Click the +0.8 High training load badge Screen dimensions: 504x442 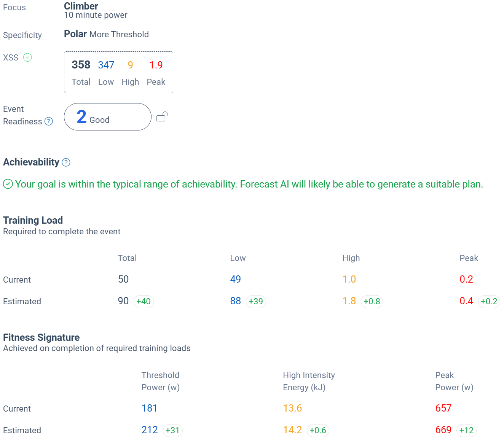372,301
